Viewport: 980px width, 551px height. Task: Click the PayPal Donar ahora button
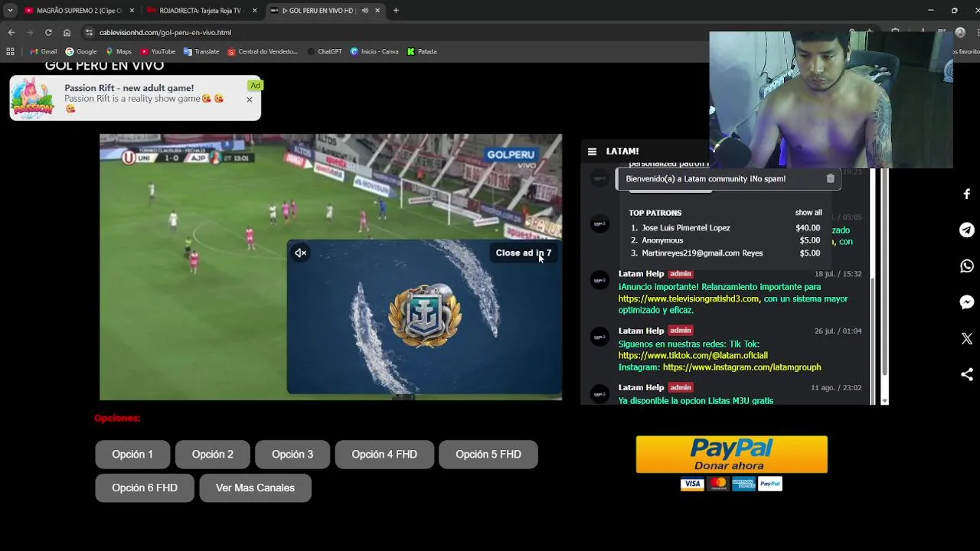coord(731,455)
